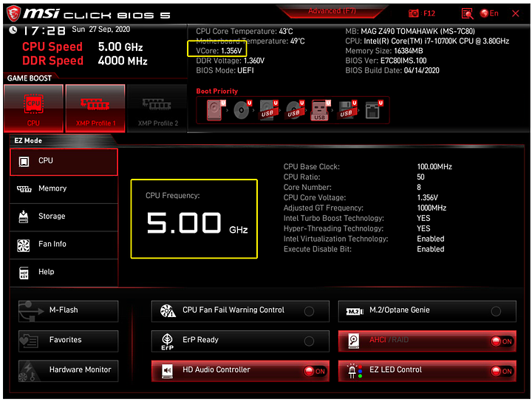Click the CPU Speed 5.00 GHz value
Image resolution: width=532 pixels, height=402 pixels.
click(x=120, y=47)
